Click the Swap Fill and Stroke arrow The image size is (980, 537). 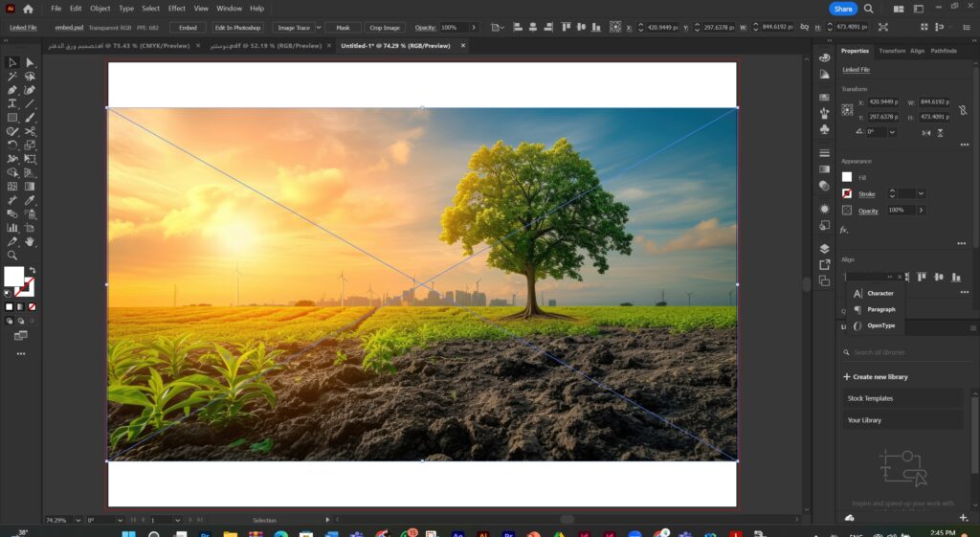click(x=32, y=271)
